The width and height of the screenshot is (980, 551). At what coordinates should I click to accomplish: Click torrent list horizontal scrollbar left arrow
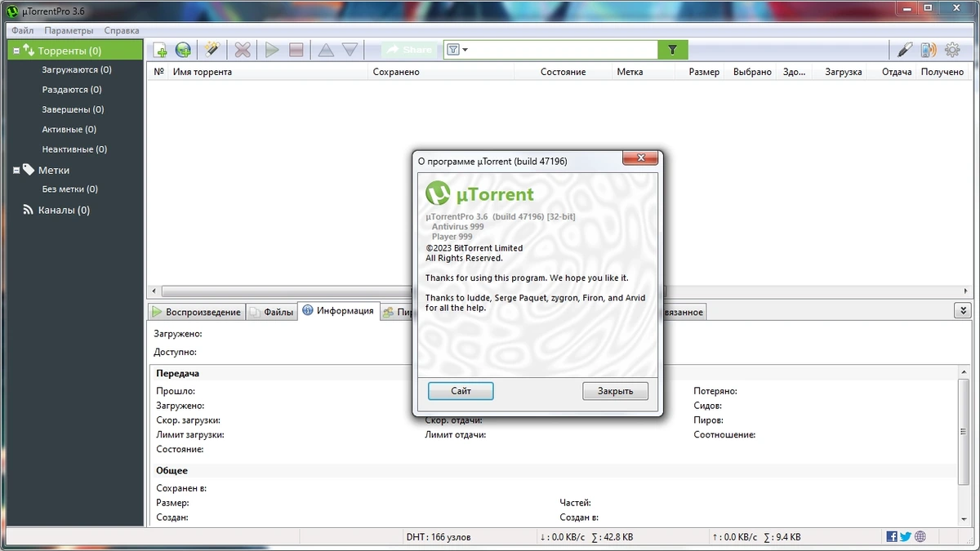[x=153, y=291]
